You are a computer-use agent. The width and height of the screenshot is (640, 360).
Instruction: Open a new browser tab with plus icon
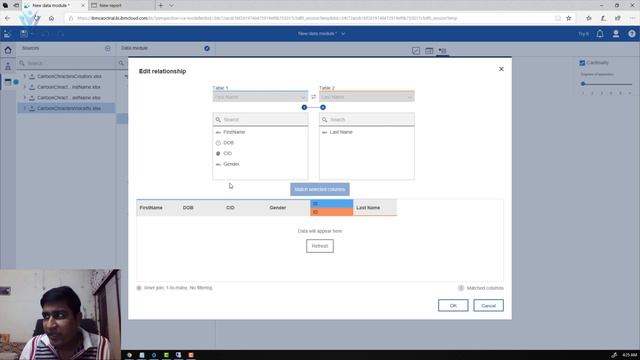160,6
